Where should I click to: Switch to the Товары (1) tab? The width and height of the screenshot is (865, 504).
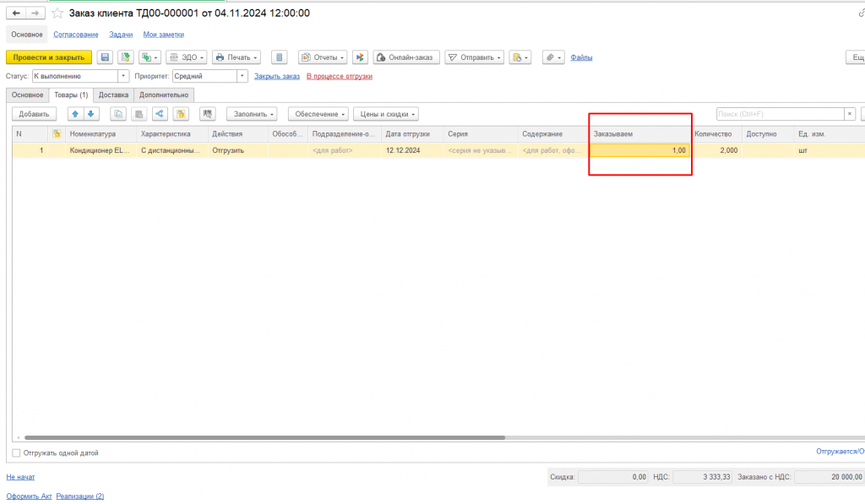pyautogui.click(x=71, y=95)
